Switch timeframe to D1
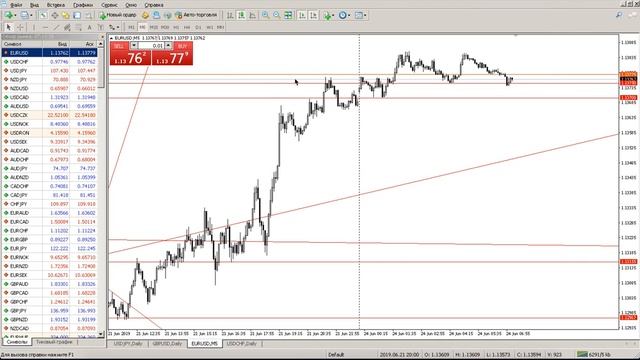The height and width of the screenshot is (360, 640). tap(198, 27)
